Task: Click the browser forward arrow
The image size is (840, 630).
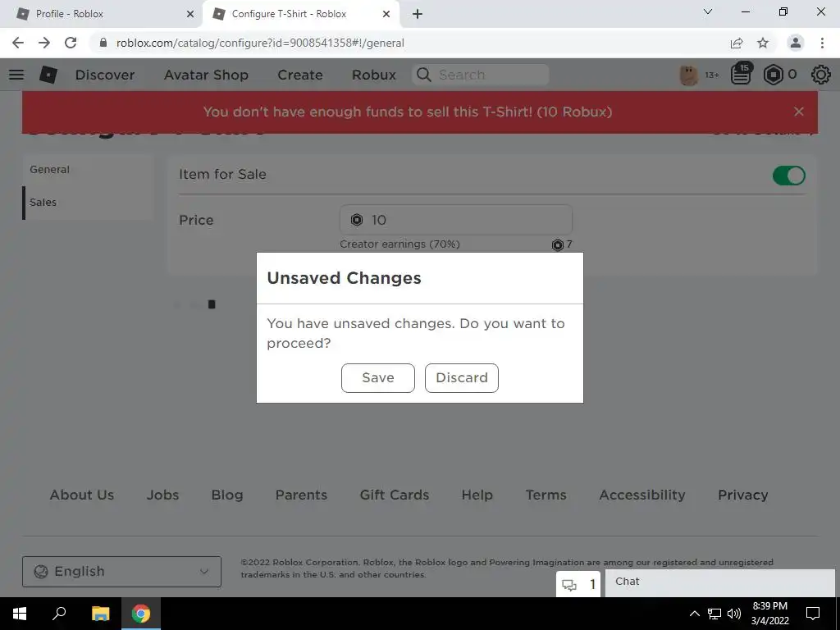Action: 44,43
